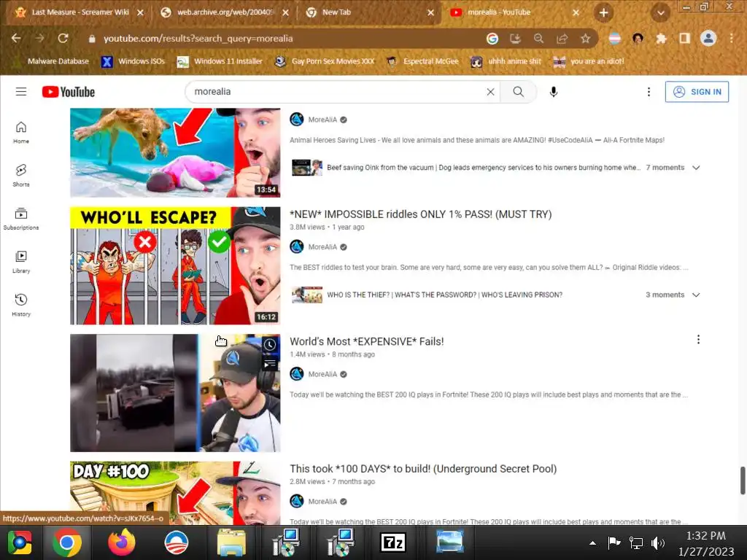Screen dimensions: 747x560
Task: Visit MoreAliA channel under the riddles video
Action: 322,246
